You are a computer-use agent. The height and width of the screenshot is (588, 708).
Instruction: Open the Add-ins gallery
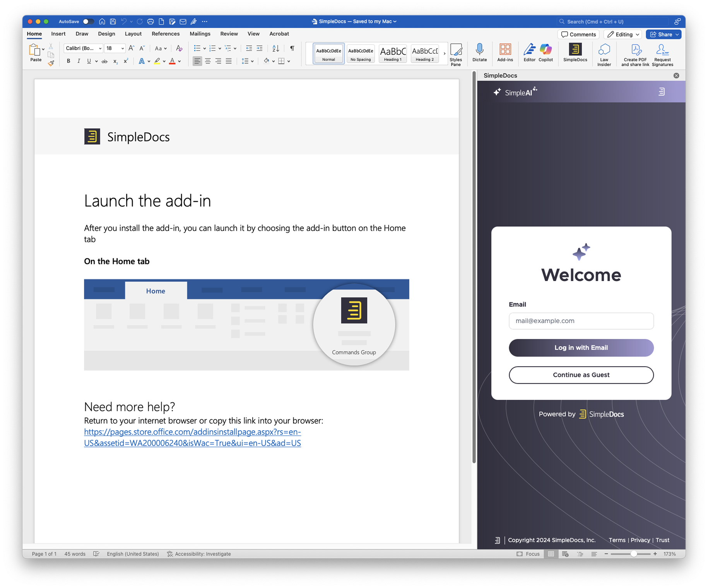[x=505, y=53]
